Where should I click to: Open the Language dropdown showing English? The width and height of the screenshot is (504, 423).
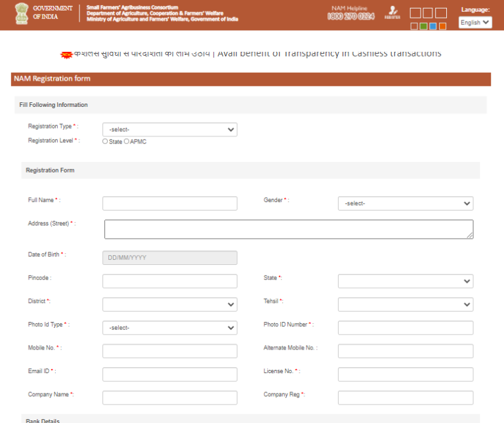[x=475, y=22]
